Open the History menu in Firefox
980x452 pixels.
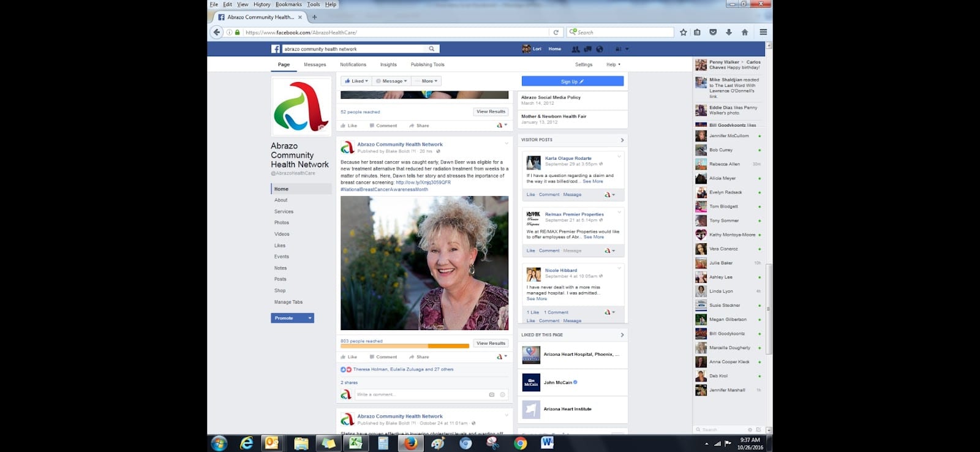click(x=262, y=4)
